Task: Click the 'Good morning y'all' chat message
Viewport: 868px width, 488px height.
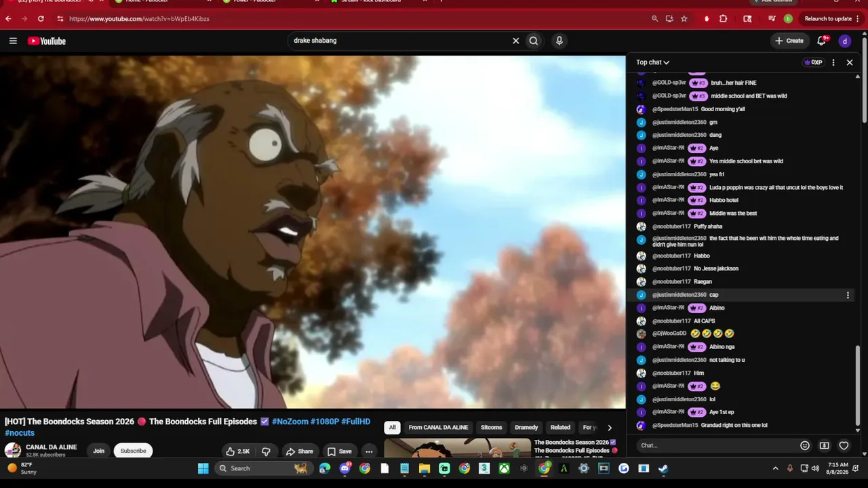Action: [723, 109]
